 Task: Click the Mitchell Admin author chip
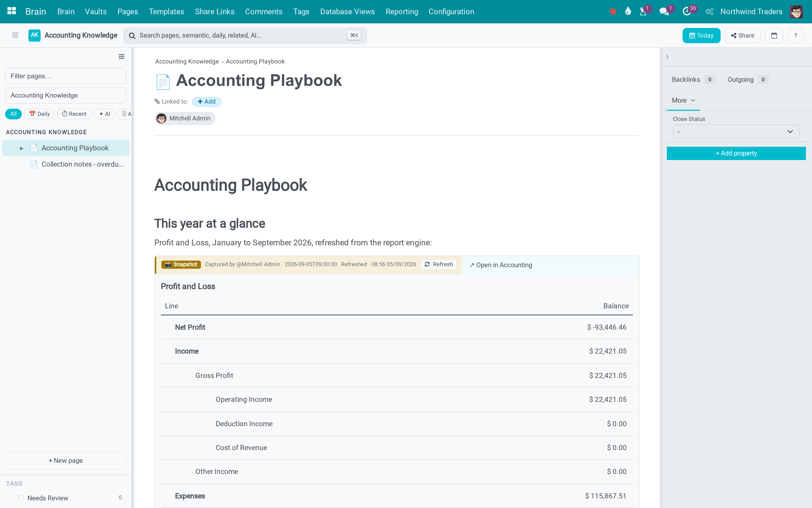185,118
